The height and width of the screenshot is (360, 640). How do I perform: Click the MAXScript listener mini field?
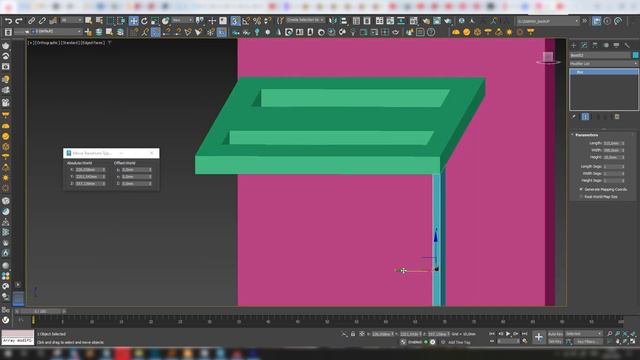pyautogui.click(x=18, y=338)
